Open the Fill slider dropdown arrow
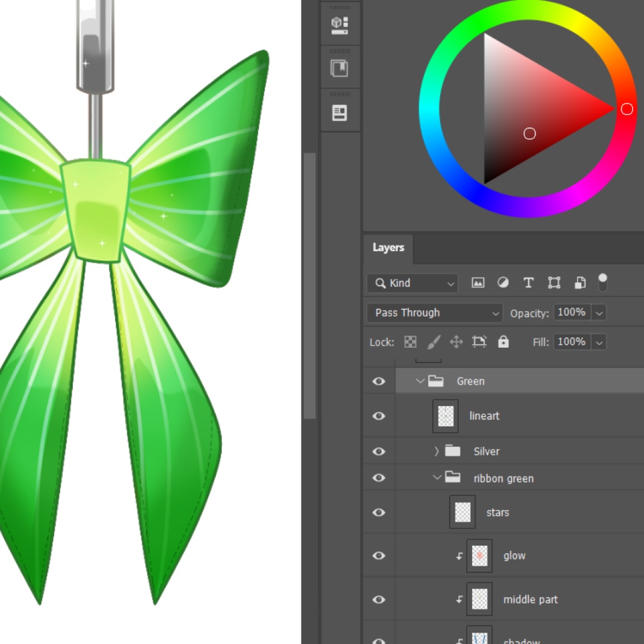Image resolution: width=644 pixels, height=644 pixels. pos(599,342)
